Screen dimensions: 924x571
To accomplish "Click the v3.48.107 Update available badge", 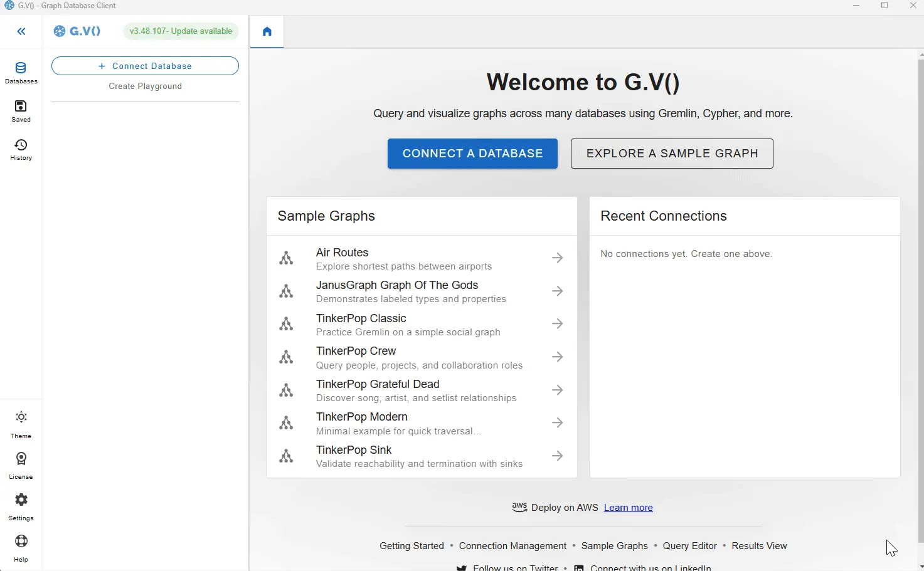I will [x=181, y=31].
